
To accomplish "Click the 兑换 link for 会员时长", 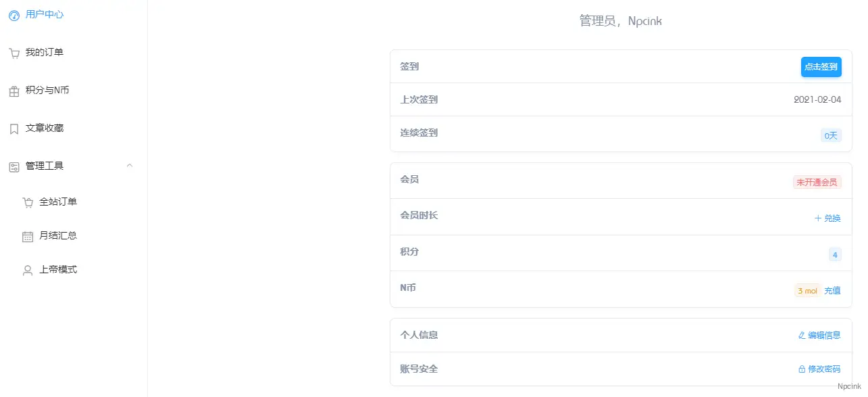I will pos(827,218).
